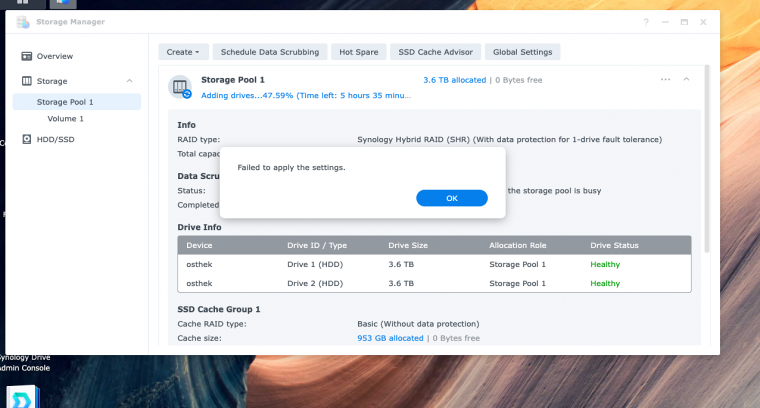
Task: Click the 3.6 TB allocated link
Action: coord(455,80)
